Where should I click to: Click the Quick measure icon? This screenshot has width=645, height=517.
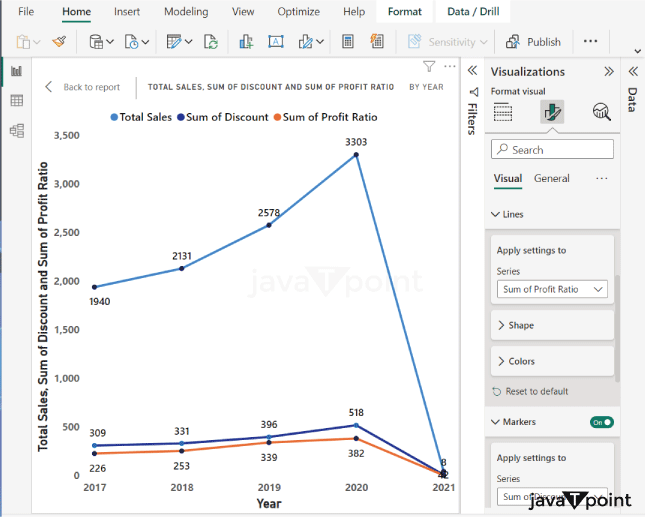[377, 42]
